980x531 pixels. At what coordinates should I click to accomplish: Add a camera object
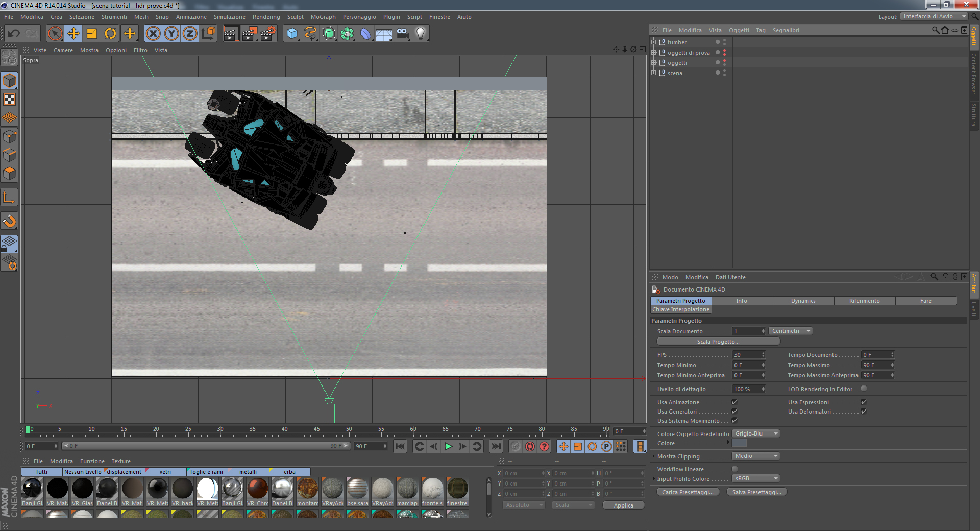pyautogui.click(x=403, y=34)
